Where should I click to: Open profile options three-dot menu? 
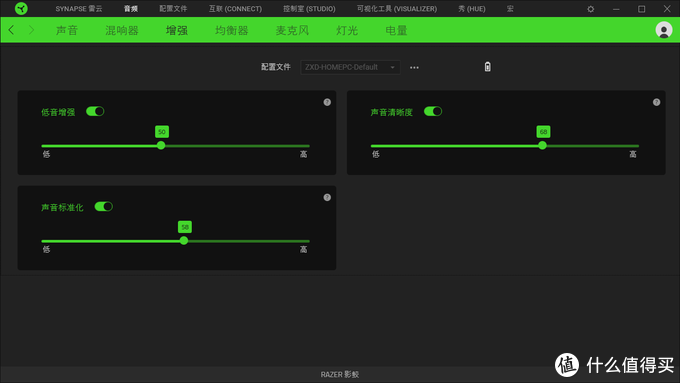coord(414,67)
